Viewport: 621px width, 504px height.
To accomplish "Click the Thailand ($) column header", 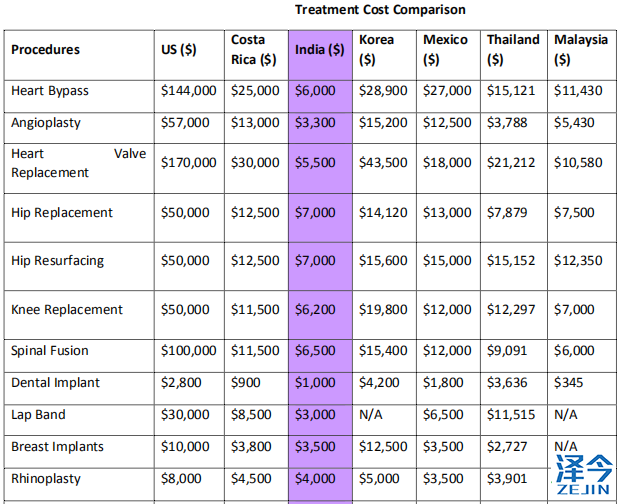I will (513, 50).
